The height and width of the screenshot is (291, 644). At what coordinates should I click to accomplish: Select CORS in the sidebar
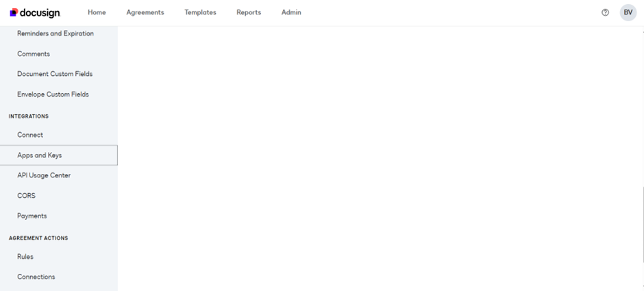pyautogui.click(x=26, y=196)
